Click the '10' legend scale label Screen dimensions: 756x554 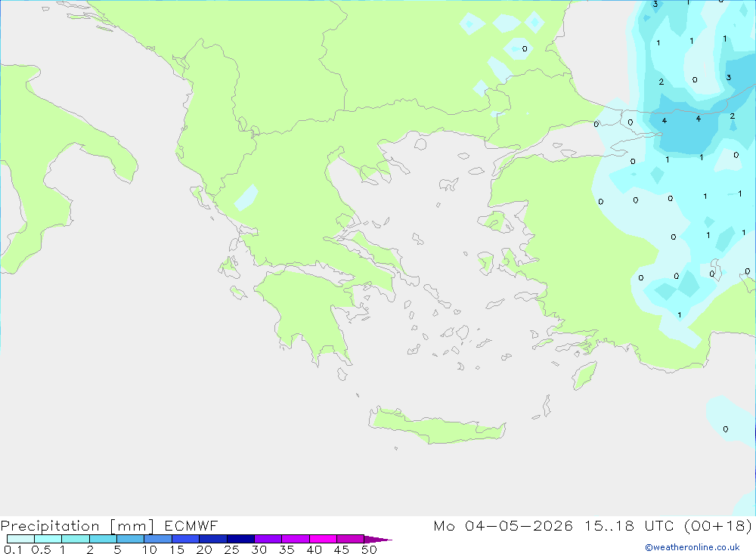tap(150, 549)
